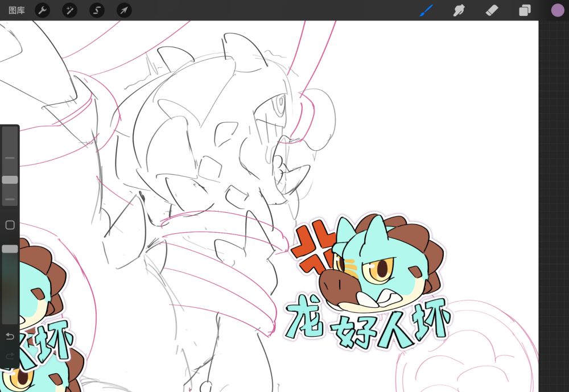Open the Adjustments magic wand menu

(x=69, y=11)
